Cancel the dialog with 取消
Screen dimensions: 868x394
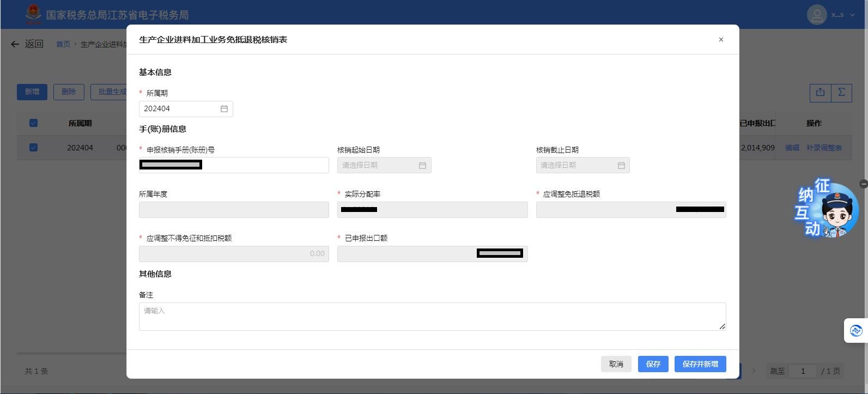616,364
